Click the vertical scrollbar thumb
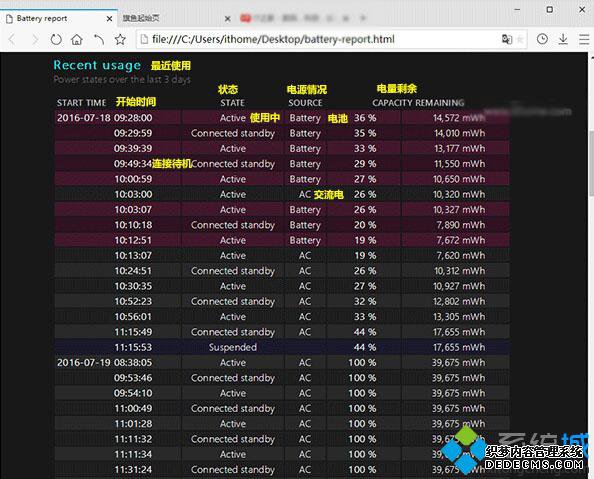This screenshot has width=594, height=479. (591, 163)
